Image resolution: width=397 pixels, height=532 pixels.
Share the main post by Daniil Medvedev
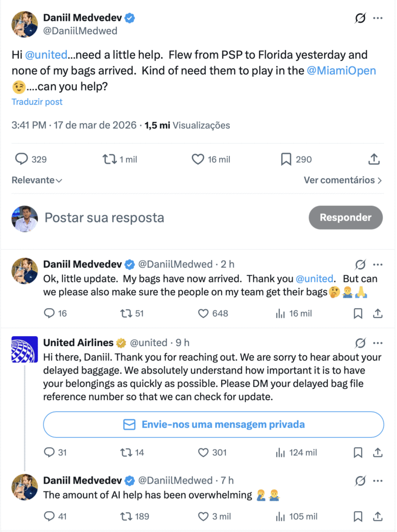[374, 159]
